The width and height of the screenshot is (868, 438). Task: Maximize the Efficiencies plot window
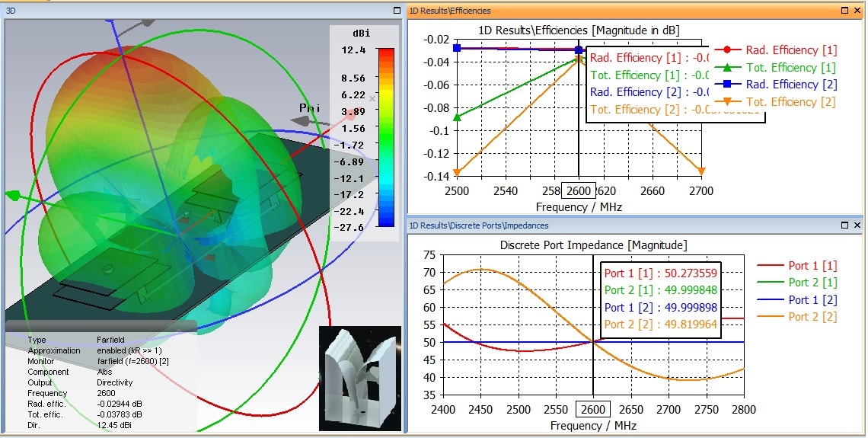tap(844, 11)
